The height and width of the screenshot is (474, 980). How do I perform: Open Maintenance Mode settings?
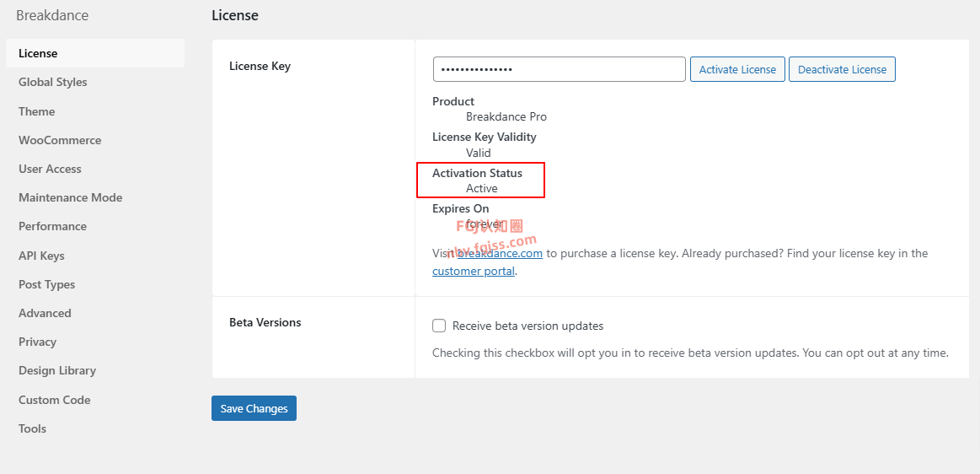click(x=71, y=197)
